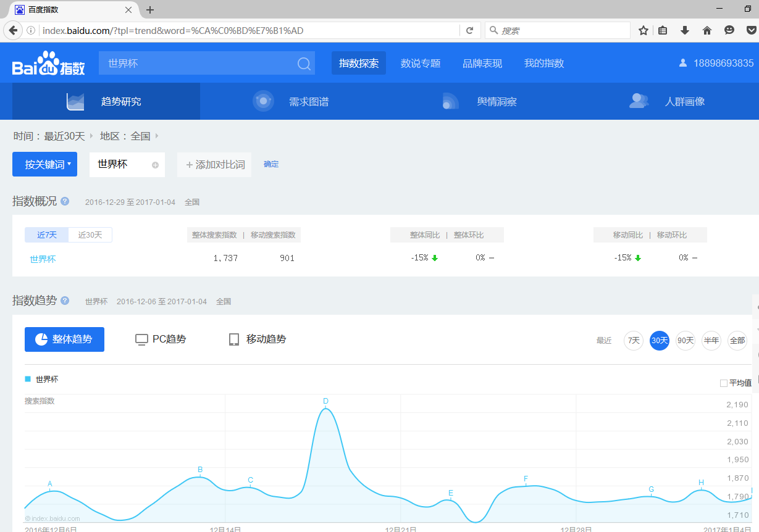
Task: Click the 舆情洞察 signal icon
Action: coord(450,101)
